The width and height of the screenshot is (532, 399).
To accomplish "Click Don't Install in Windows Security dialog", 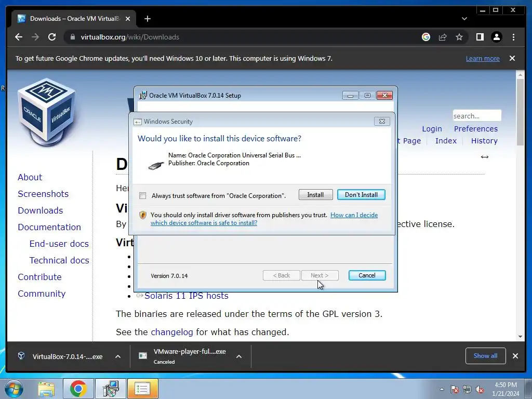I will point(361,195).
